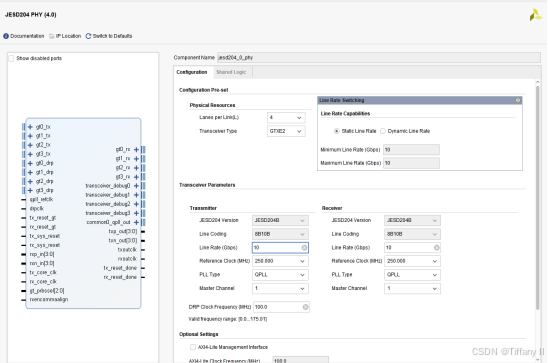
Task: Click the IP Location folder icon
Action: click(x=52, y=36)
